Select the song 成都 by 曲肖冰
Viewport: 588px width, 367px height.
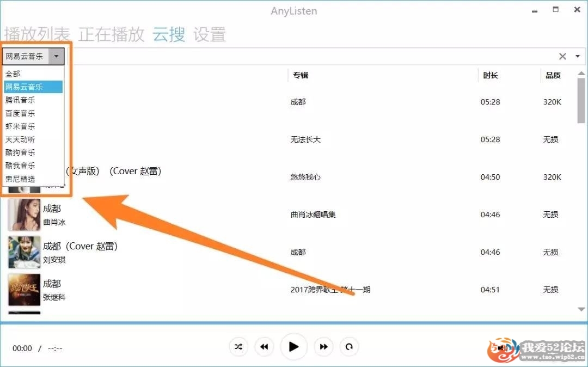coord(52,209)
